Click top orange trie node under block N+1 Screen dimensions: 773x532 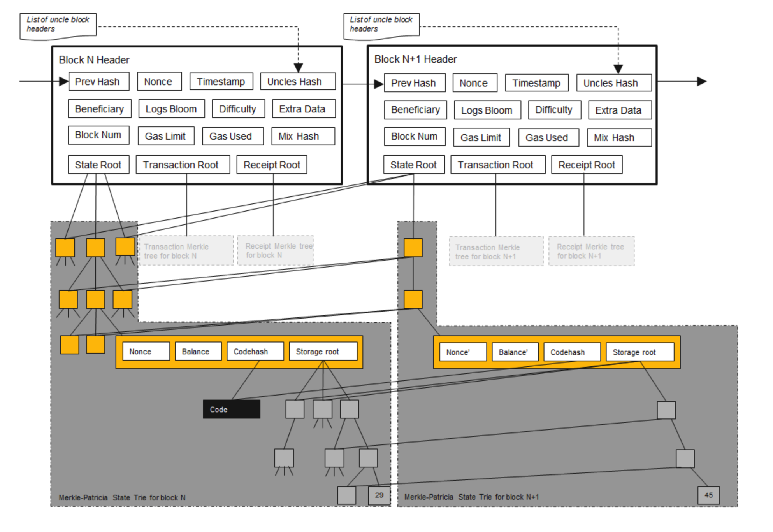[413, 248]
